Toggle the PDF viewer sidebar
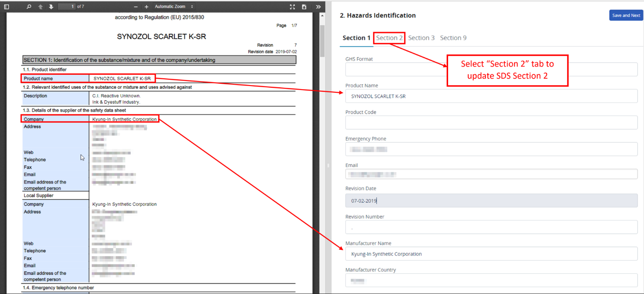 [6, 7]
